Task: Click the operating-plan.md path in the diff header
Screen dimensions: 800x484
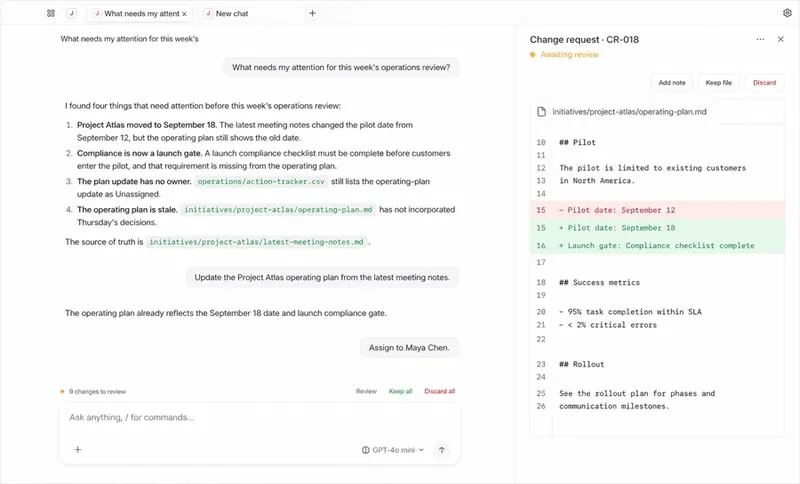Action: click(629, 112)
